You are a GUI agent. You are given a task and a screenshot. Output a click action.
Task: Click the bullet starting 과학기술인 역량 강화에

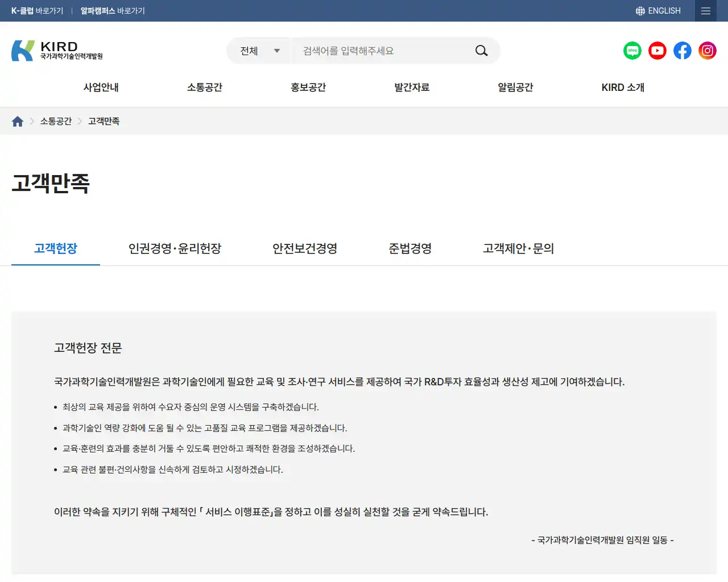[205, 428]
